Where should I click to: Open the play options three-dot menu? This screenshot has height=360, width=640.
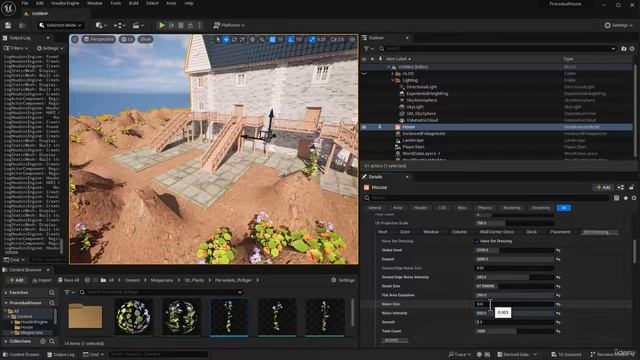point(200,25)
